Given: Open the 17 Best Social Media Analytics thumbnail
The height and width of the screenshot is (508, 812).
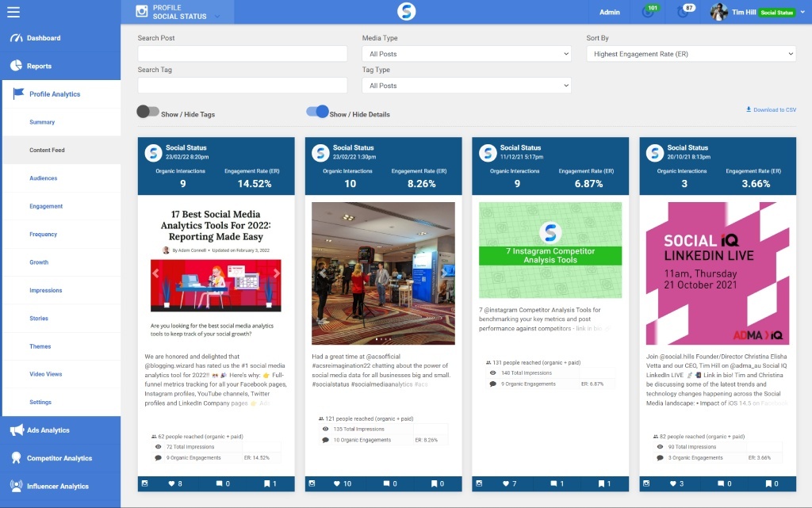Looking at the screenshot, I should coord(216,273).
